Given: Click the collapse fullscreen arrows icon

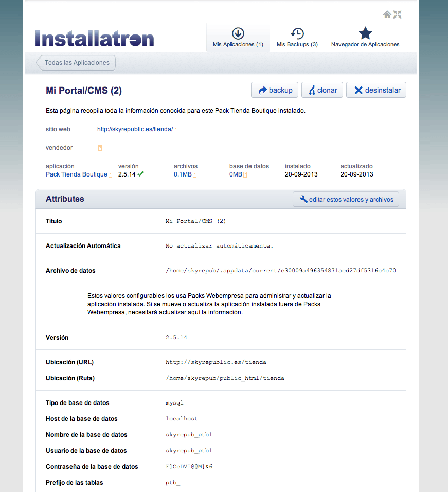Looking at the screenshot, I should click(398, 14).
